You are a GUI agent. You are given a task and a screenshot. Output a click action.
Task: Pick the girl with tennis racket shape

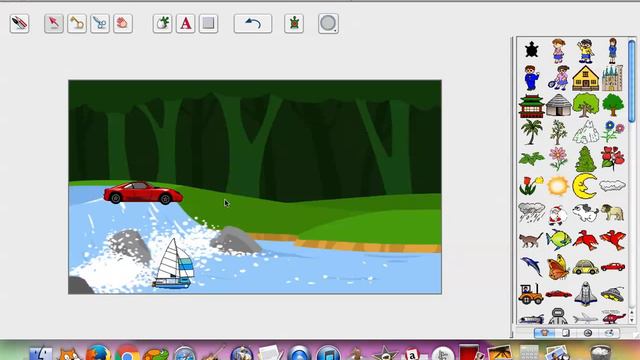(x=559, y=78)
